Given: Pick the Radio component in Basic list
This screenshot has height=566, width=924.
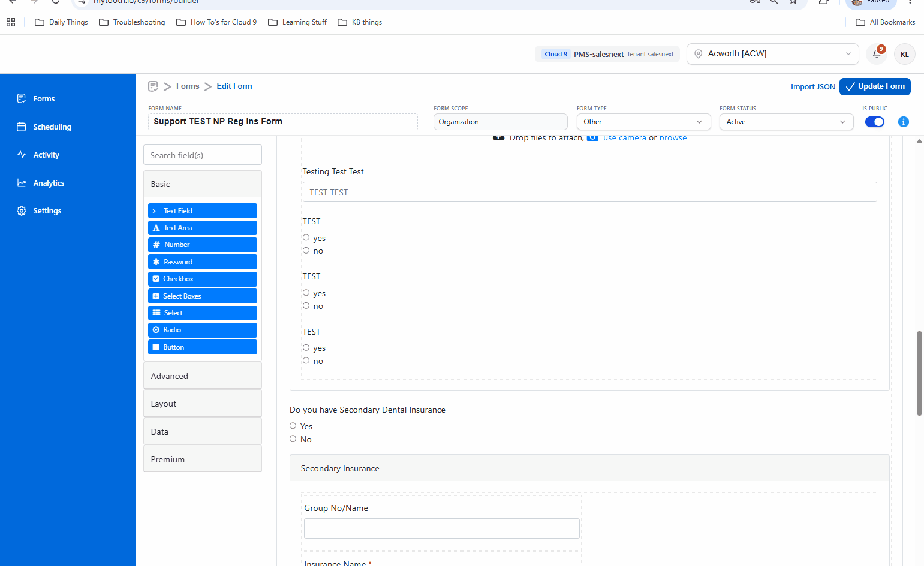Looking at the screenshot, I should [203, 330].
